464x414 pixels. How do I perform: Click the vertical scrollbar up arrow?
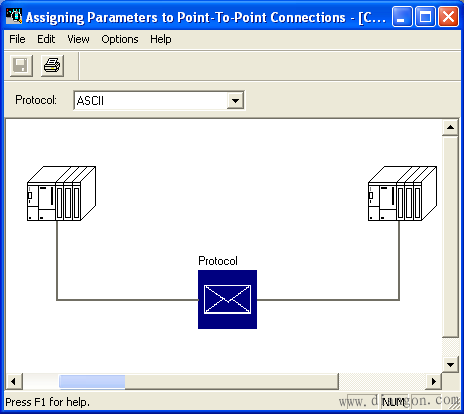(451, 127)
